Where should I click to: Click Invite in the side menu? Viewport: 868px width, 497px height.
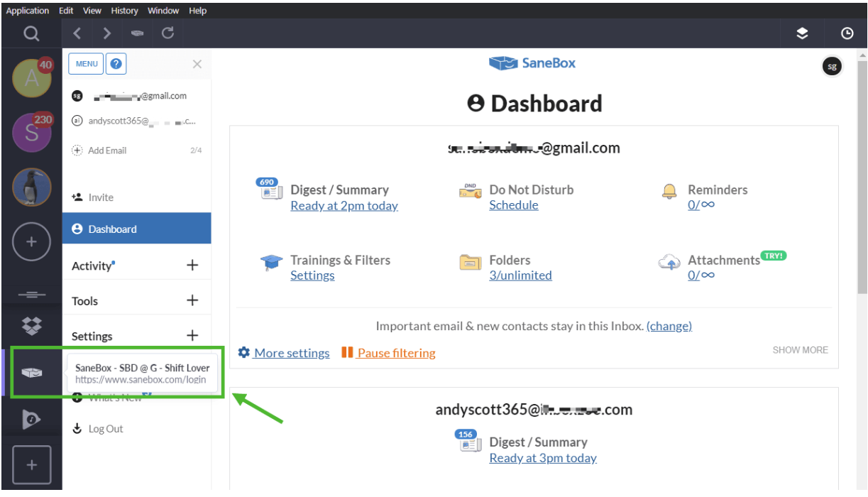click(x=93, y=197)
